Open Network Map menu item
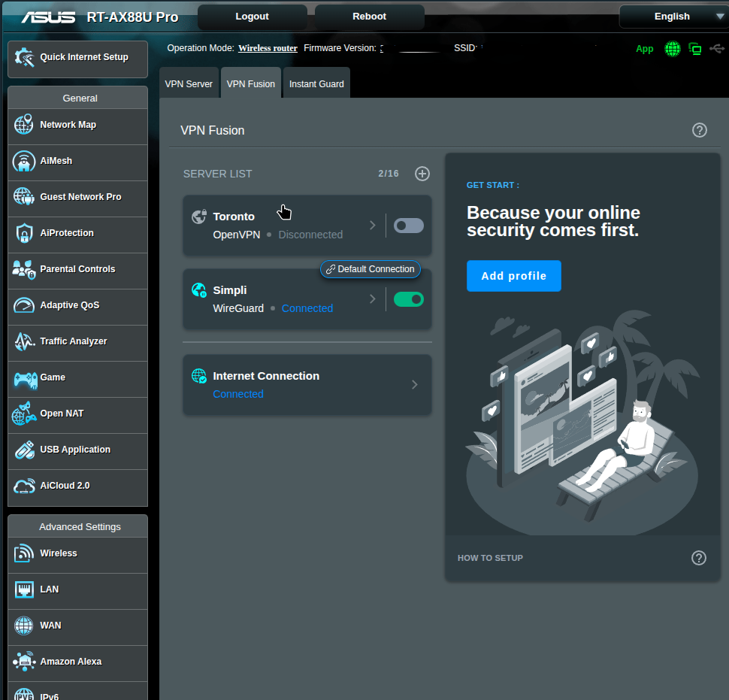Screen dimensions: 729x700 tap(77, 125)
